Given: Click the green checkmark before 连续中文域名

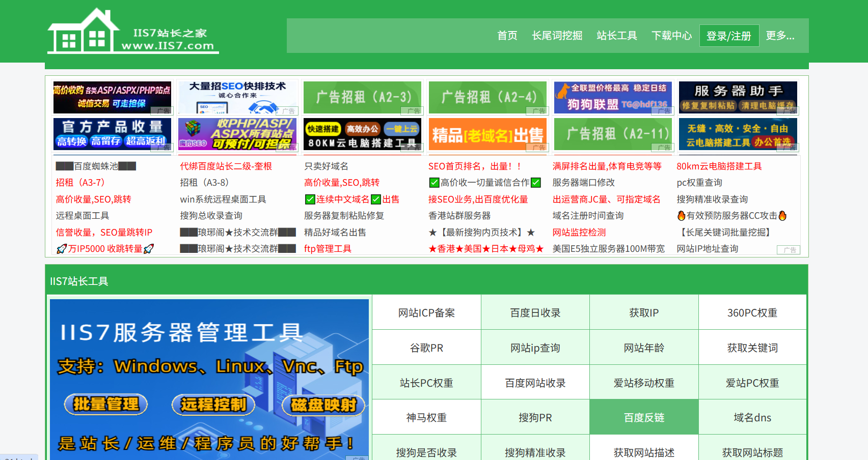Looking at the screenshot, I should (x=310, y=199).
